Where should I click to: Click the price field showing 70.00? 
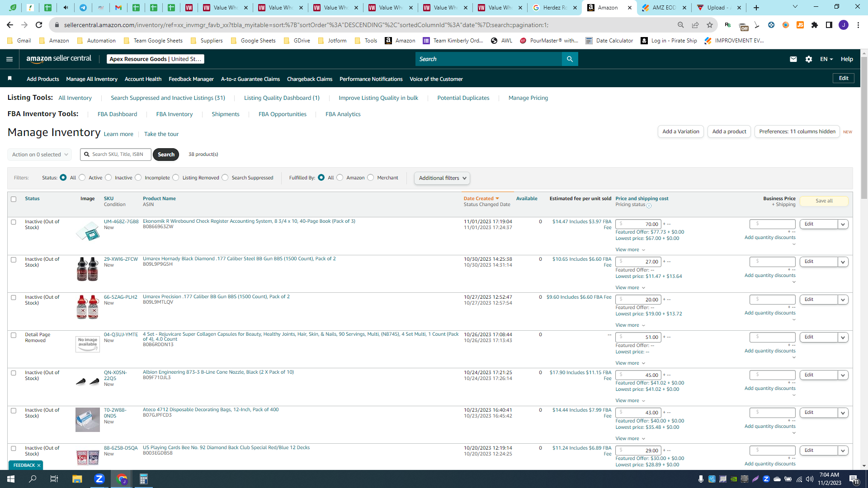638,224
